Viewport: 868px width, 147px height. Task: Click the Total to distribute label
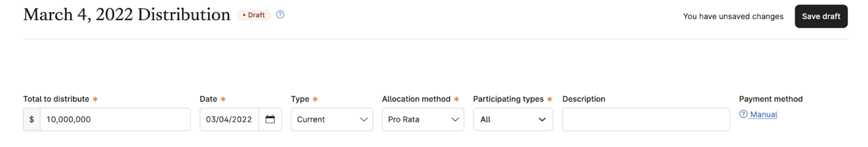56,99
